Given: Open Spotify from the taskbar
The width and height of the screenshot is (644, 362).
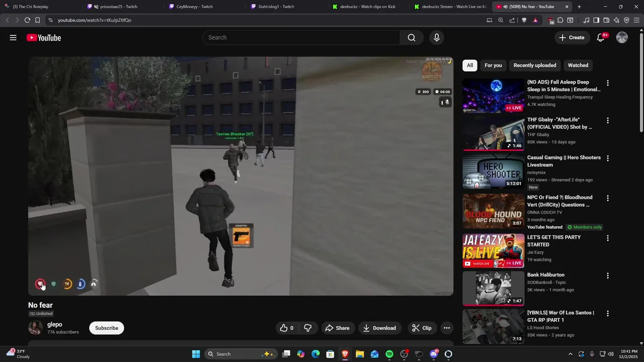Looking at the screenshot, I should pos(389,354).
